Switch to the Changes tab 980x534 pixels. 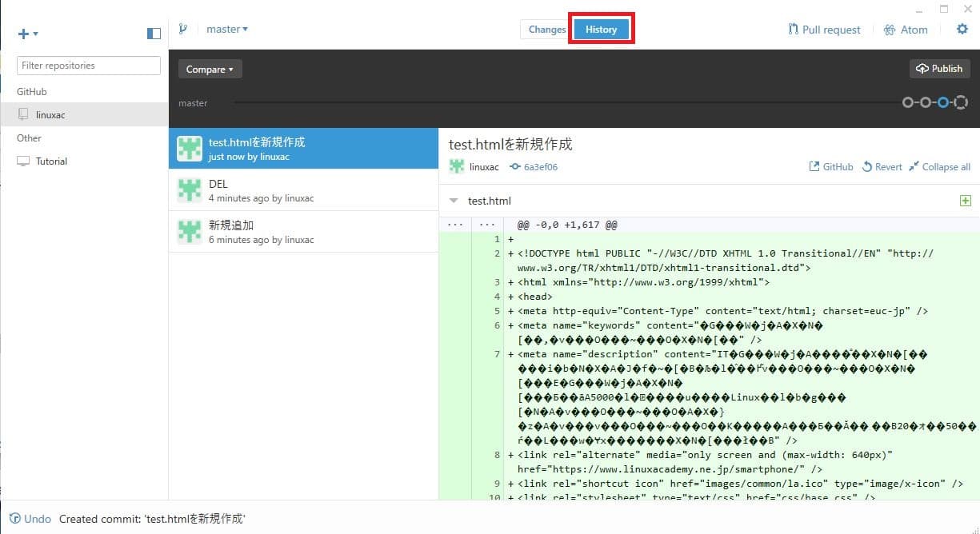[x=547, y=30]
